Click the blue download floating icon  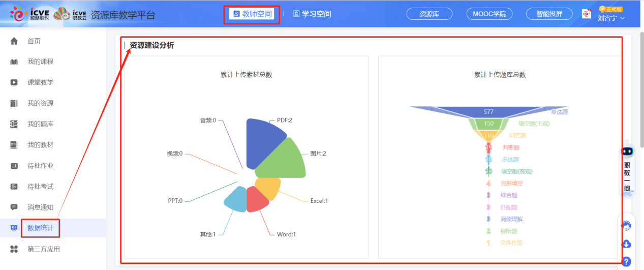(627, 244)
